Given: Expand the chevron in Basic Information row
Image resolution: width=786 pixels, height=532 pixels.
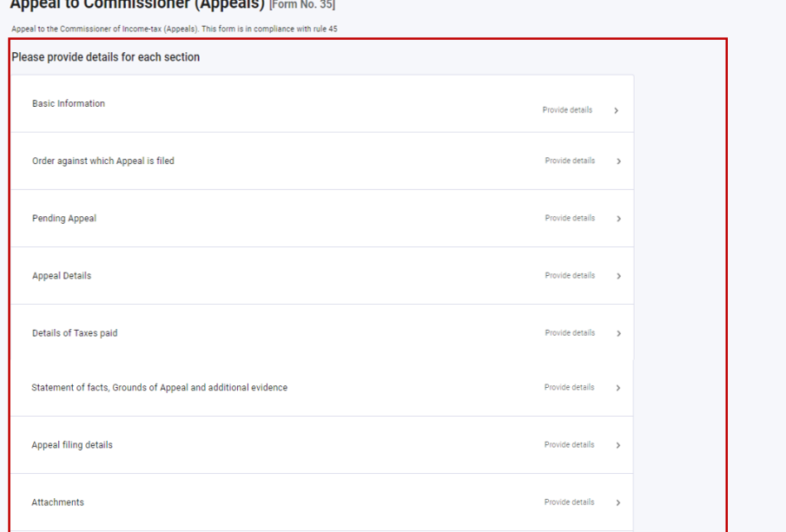Looking at the screenshot, I should point(617,110).
